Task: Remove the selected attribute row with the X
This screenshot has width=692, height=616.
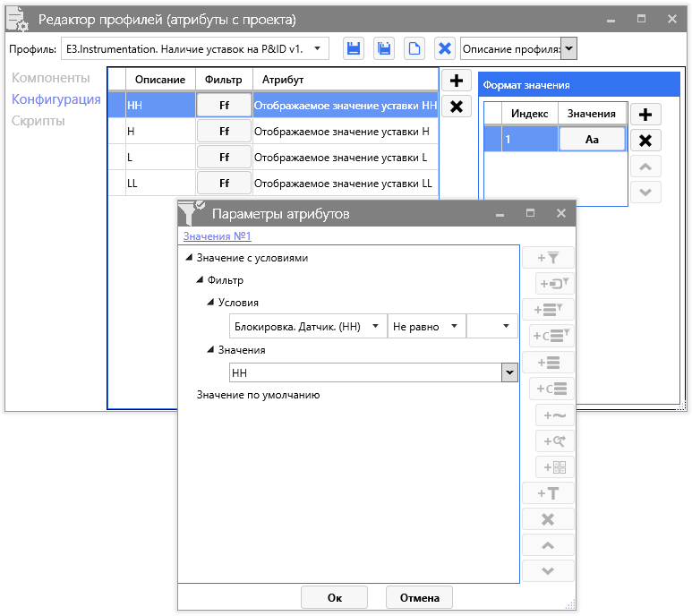Action: [x=456, y=107]
